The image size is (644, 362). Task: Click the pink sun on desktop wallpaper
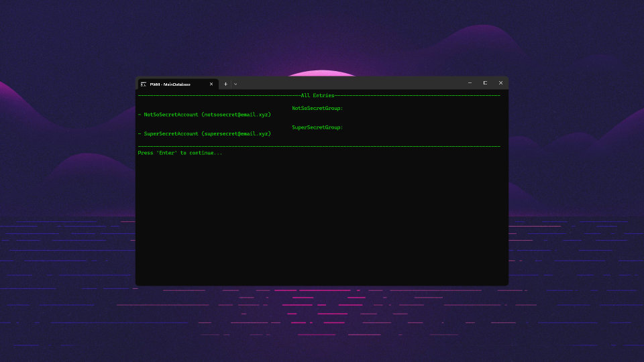[322, 73]
